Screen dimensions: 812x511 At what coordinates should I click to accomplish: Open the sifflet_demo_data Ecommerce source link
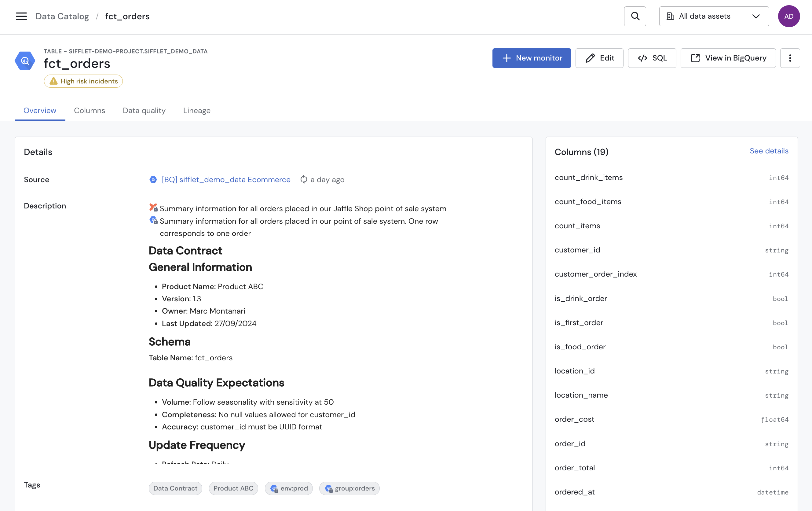click(x=226, y=179)
